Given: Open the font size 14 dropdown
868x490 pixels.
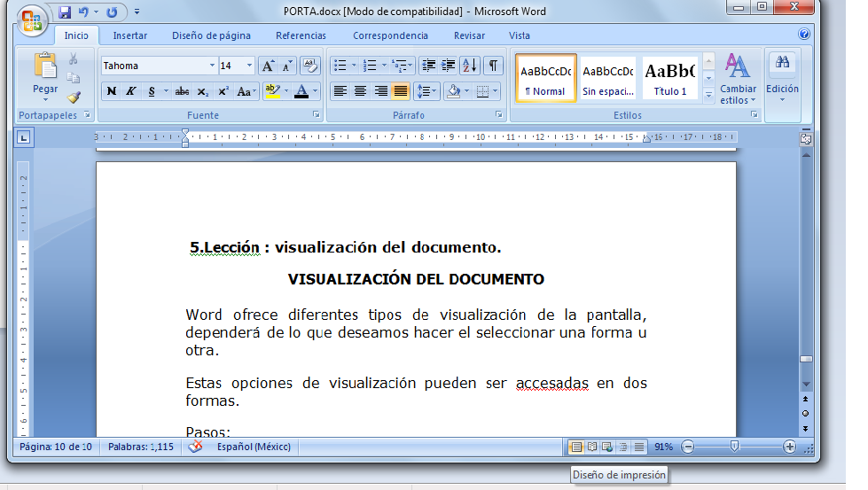Looking at the screenshot, I should point(249,66).
